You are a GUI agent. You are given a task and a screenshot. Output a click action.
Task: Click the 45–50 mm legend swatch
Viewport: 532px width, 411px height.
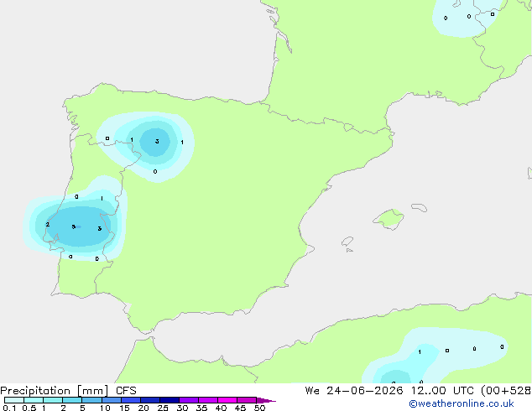(247, 400)
